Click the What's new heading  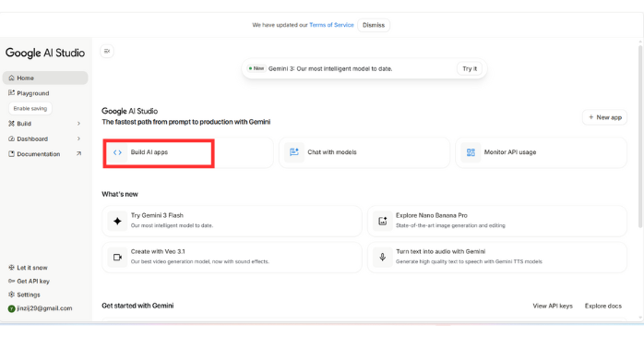[x=120, y=194]
